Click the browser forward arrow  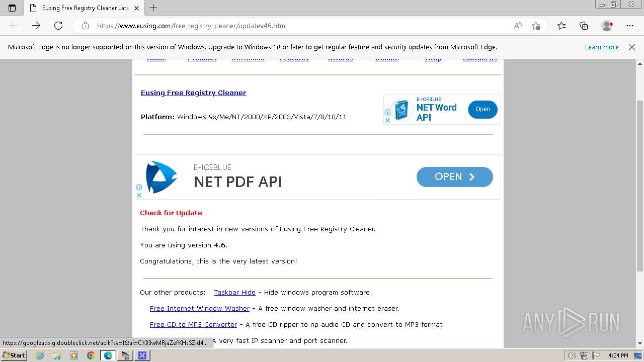[36, 26]
